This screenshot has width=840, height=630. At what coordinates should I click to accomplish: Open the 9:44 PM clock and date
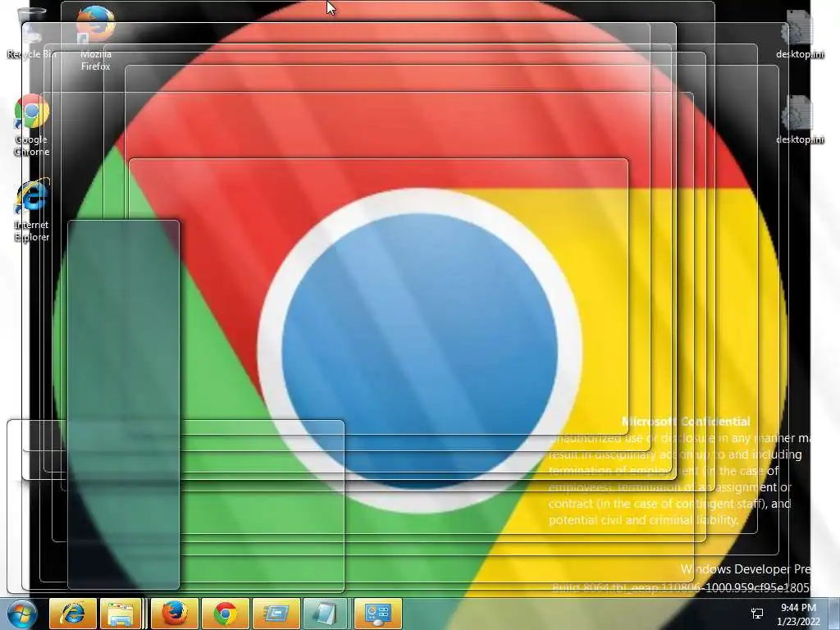tap(798, 614)
